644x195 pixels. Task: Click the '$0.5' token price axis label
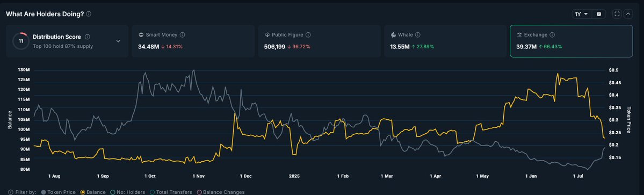point(613,70)
